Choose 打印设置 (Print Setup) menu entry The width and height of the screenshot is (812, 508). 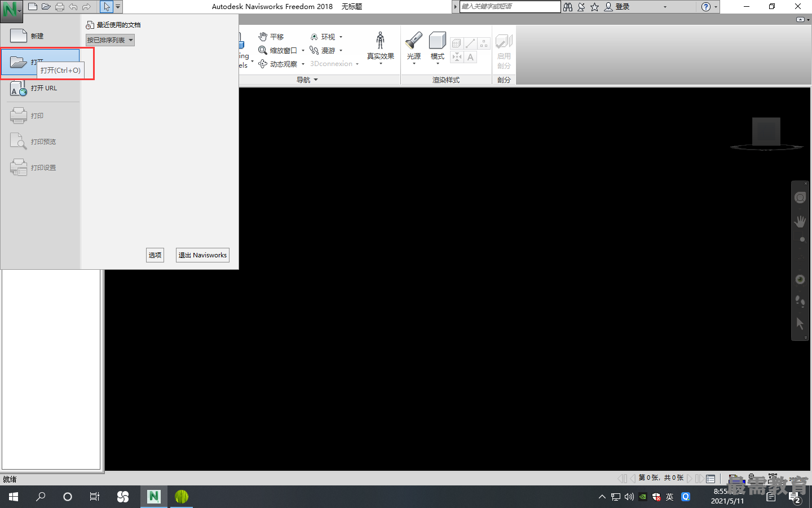41,168
